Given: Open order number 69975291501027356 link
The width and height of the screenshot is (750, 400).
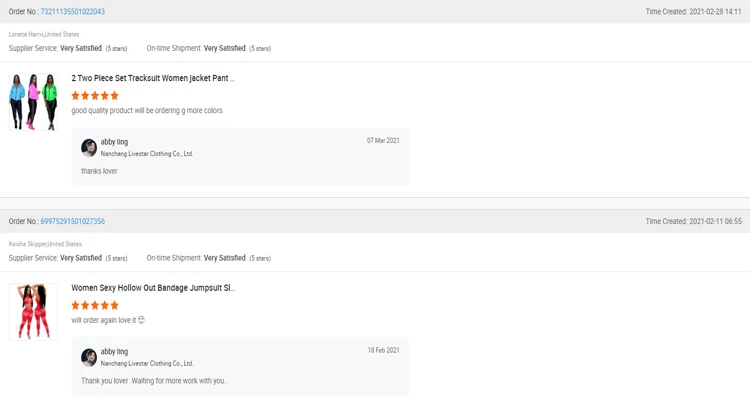Looking at the screenshot, I should tap(73, 221).
